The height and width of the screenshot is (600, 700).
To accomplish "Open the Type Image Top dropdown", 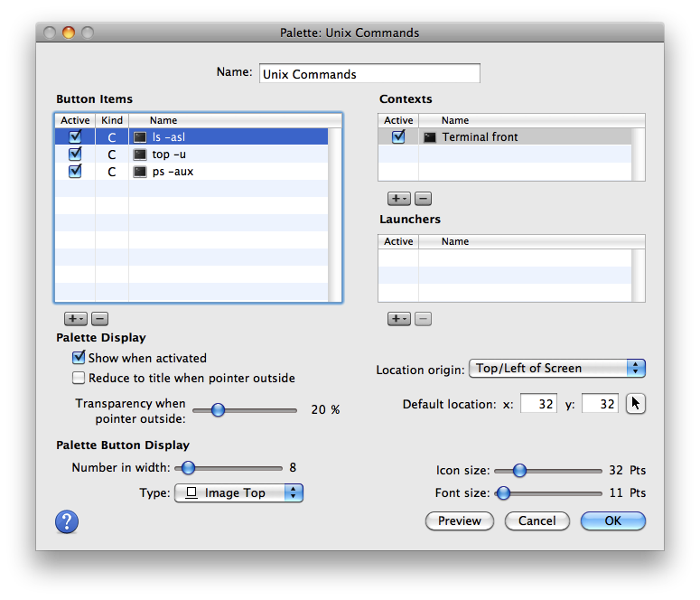I will (x=238, y=492).
